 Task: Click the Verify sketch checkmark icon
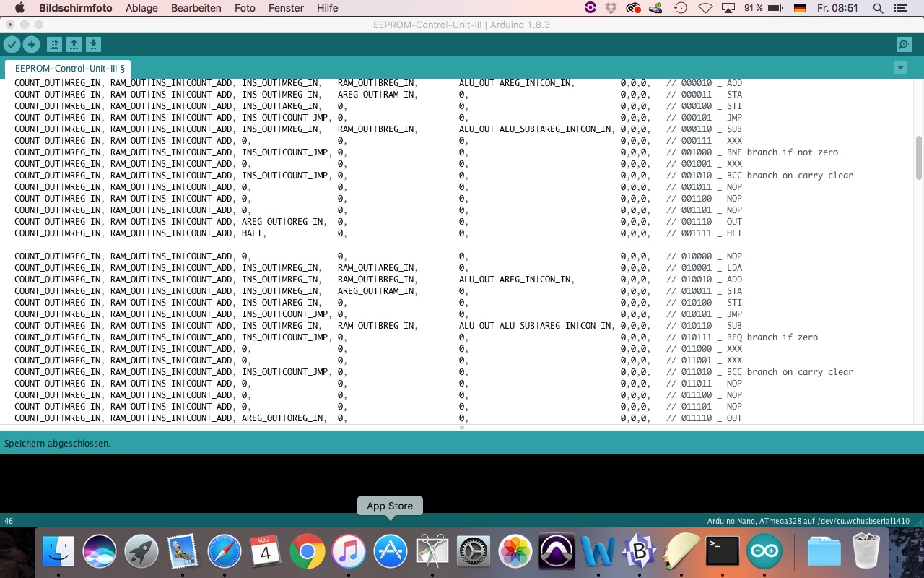12,45
